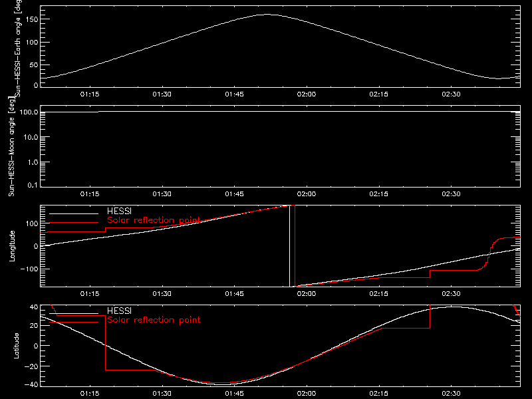Click the 40 tick on Latitude axis
The height and width of the screenshot is (399, 532).
(x=34, y=307)
